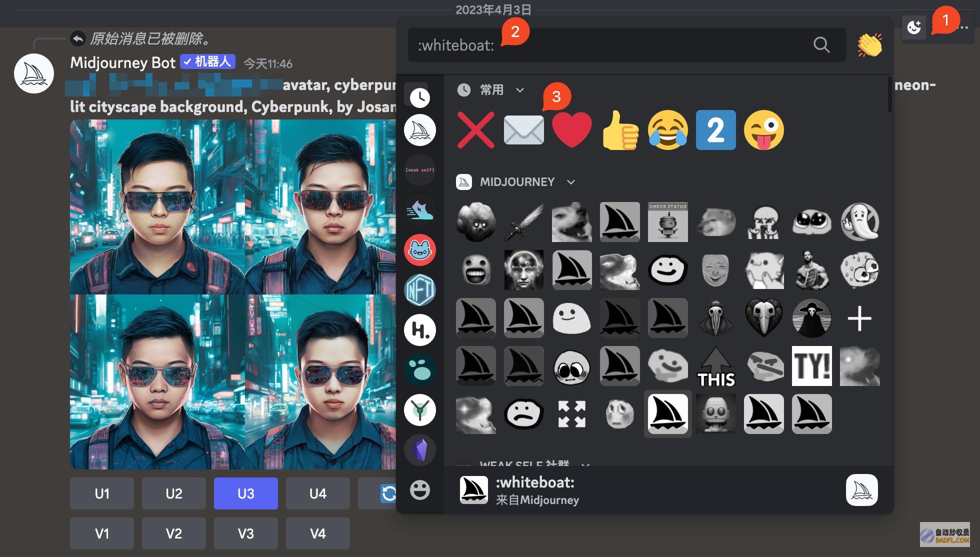Click the U4 upscale button
The height and width of the screenshot is (557, 980).
tap(318, 493)
